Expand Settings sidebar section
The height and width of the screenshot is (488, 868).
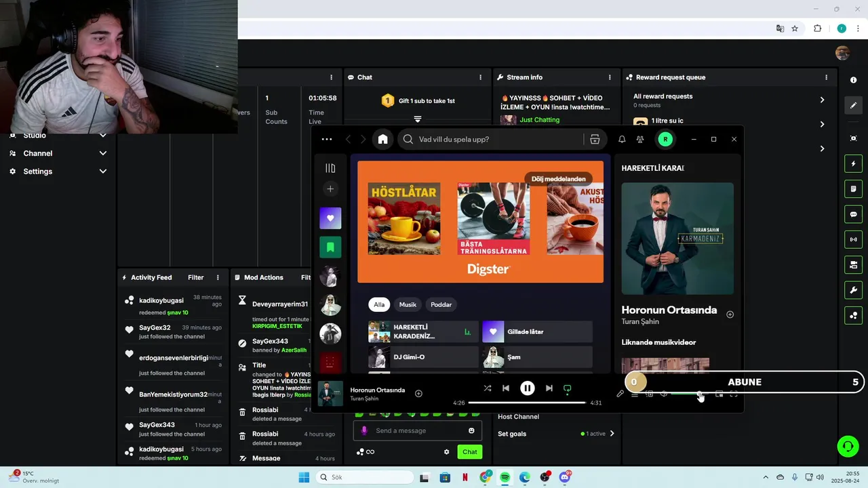(x=57, y=171)
